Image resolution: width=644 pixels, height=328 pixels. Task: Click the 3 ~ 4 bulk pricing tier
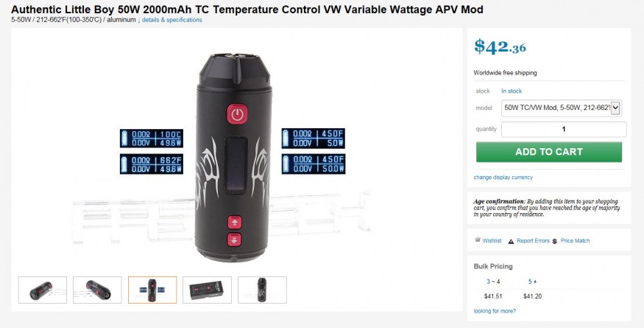pos(493,282)
